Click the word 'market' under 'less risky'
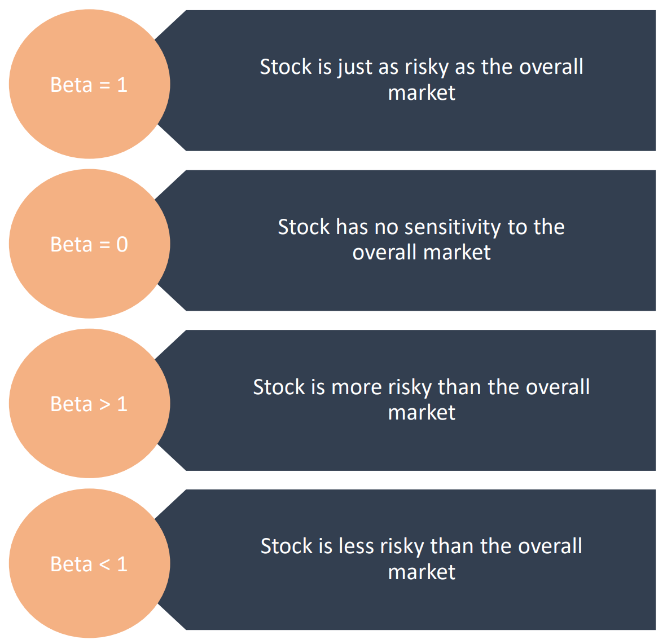 coord(422,572)
